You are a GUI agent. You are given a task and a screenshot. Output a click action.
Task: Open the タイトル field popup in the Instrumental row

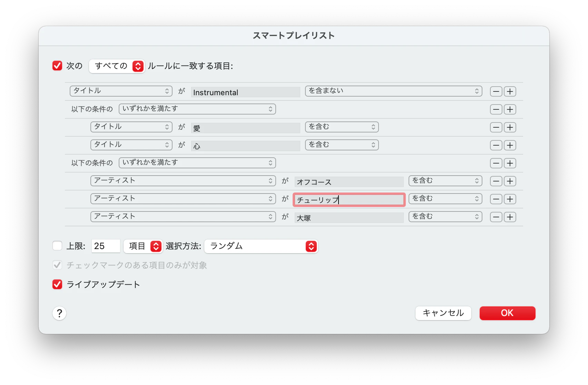[121, 91]
